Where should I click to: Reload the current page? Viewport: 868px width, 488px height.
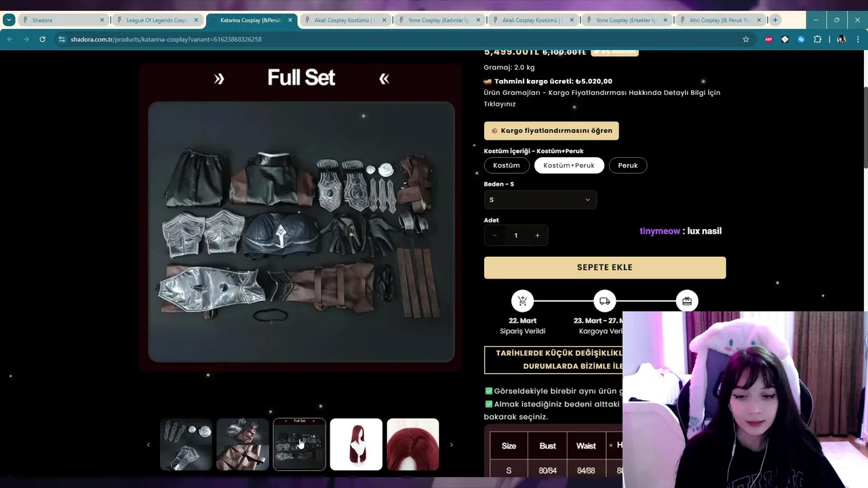pos(42,39)
